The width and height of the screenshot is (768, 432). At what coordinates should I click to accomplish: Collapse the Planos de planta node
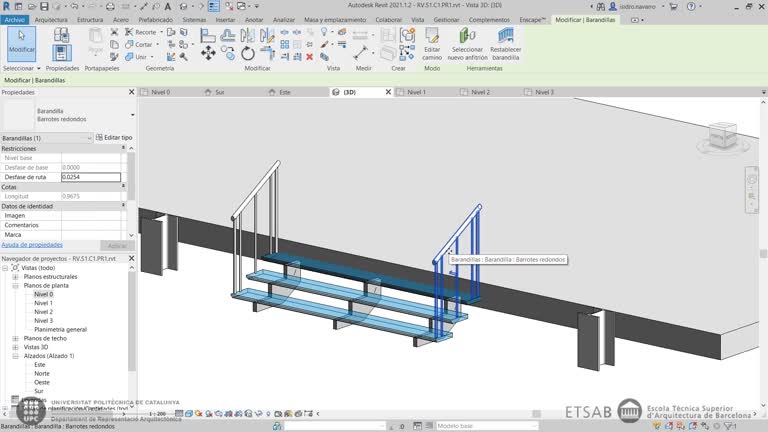click(x=15, y=285)
